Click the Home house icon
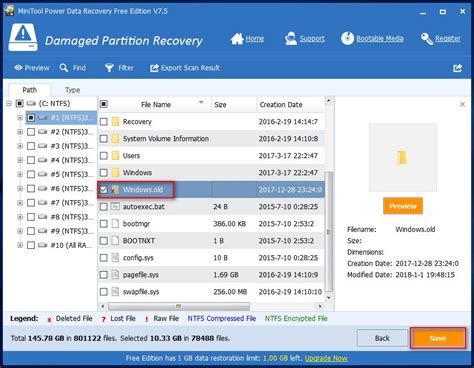 click(237, 39)
